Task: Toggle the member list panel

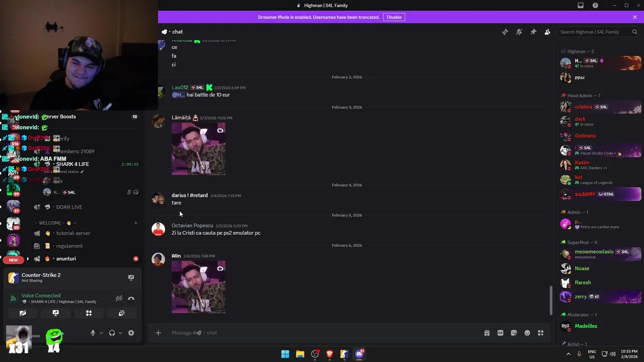Action: [x=547, y=32]
